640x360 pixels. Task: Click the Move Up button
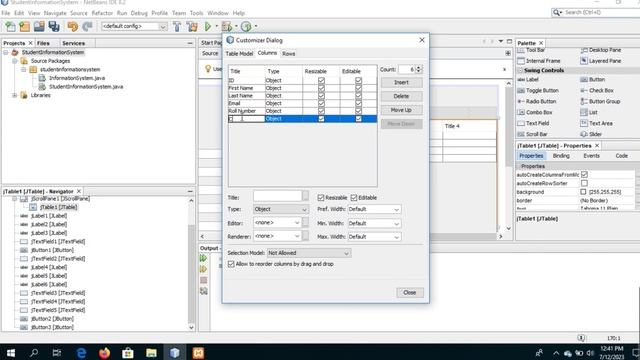click(x=401, y=110)
